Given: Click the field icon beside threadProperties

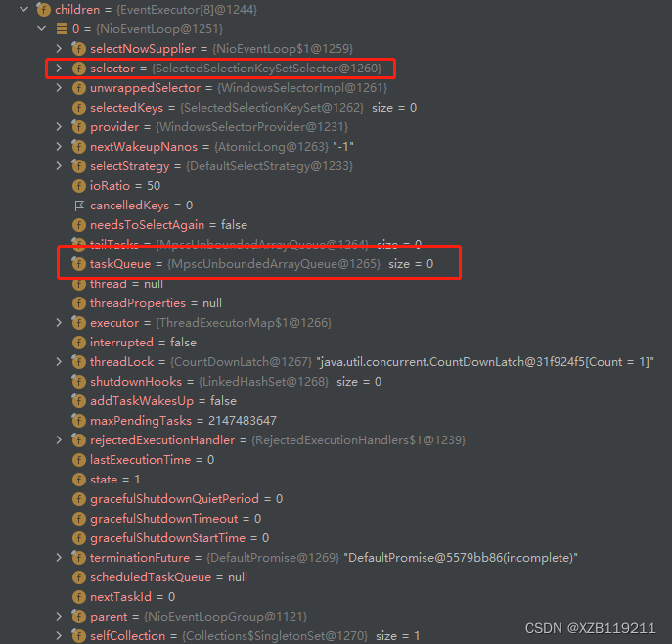Looking at the screenshot, I should (79, 303).
